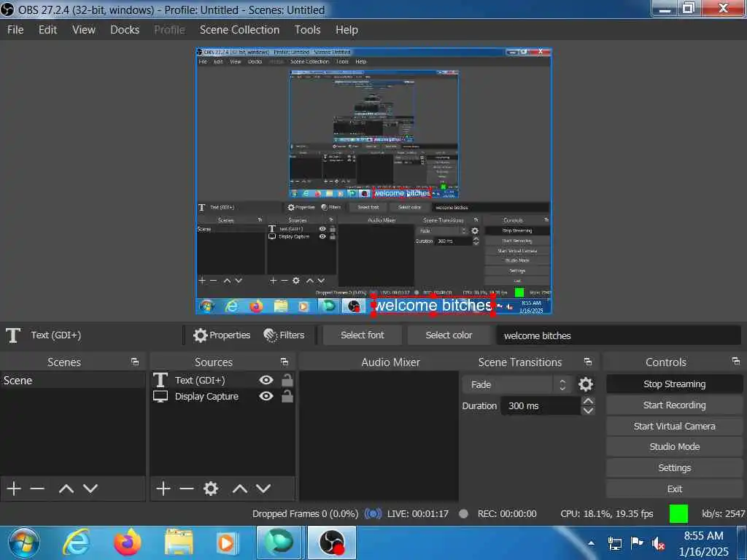The height and width of the screenshot is (560, 747).
Task: Click the Select font button
Action: pyautogui.click(x=362, y=335)
